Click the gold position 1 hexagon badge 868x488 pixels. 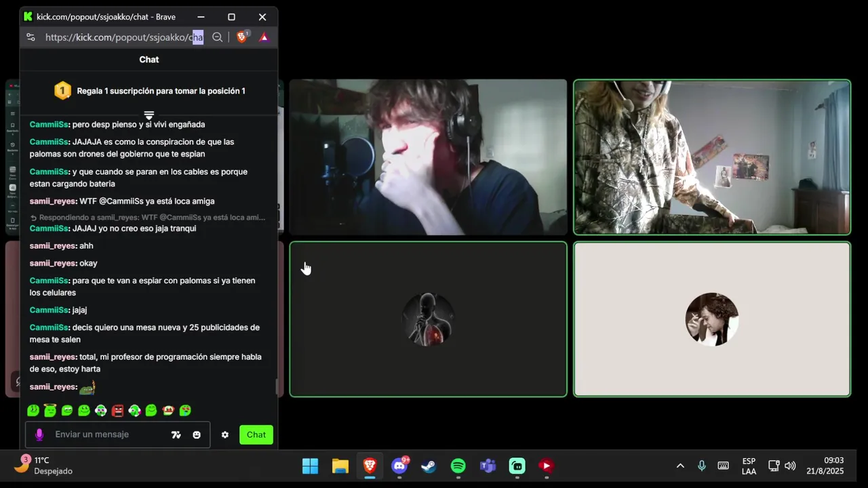tap(62, 91)
